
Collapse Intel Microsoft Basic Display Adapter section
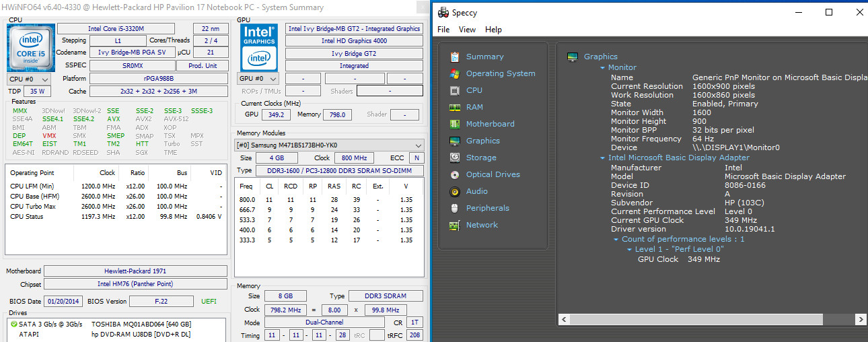click(x=603, y=158)
